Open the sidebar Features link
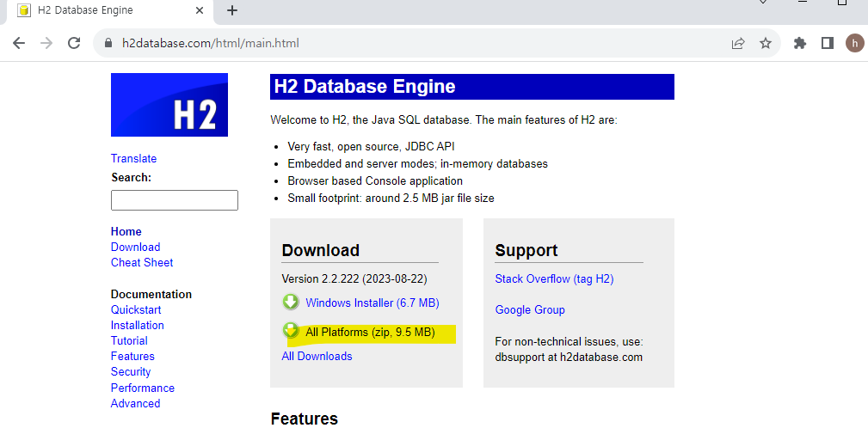The width and height of the screenshot is (868, 428). (x=132, y=356)
